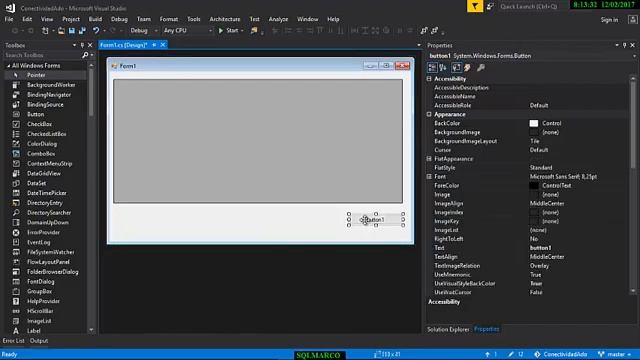Show Events lightning bolt in Properties
Image resolution: width=640 pixels, height=360 pixels.
tap(467, 68)
